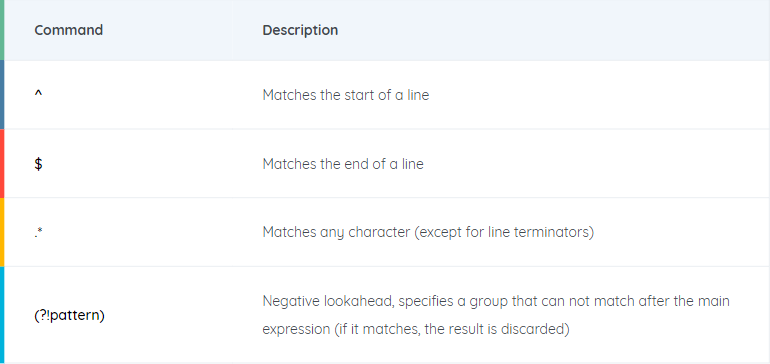Click 'Matches the start of a line' text

pos(346,95)
